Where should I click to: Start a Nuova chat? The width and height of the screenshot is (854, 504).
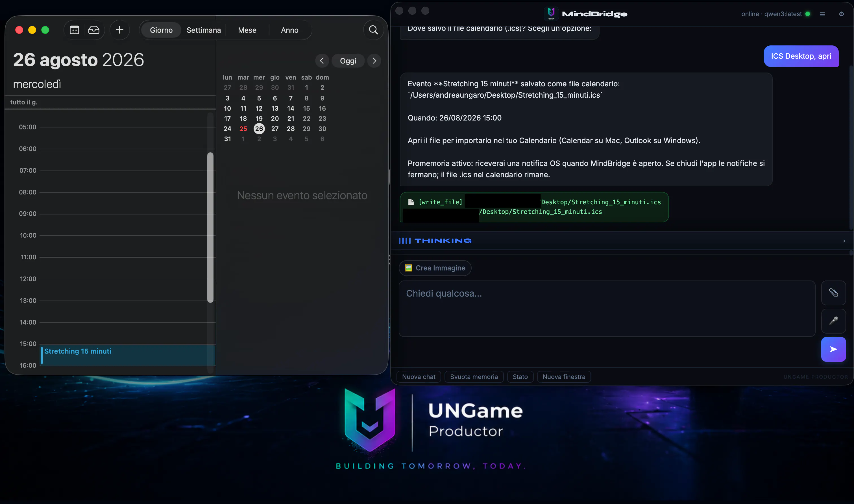click(x=419, y=377)
